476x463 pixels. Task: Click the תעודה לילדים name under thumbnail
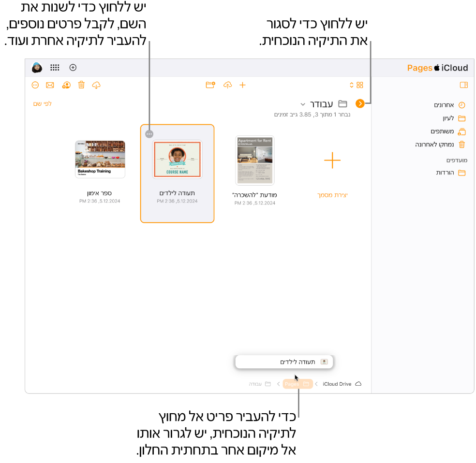click(177, 193)
